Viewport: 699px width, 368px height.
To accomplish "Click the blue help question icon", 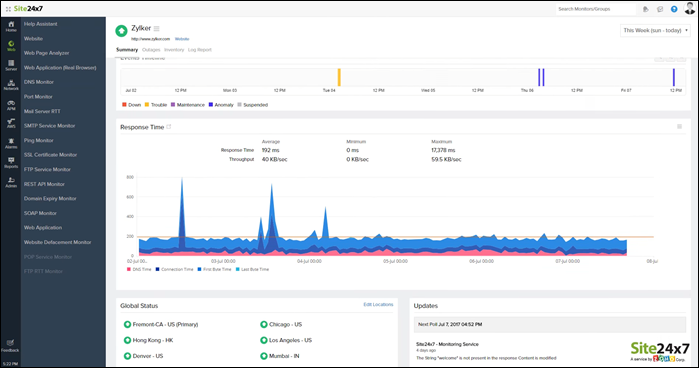I will tap(674, 9).
